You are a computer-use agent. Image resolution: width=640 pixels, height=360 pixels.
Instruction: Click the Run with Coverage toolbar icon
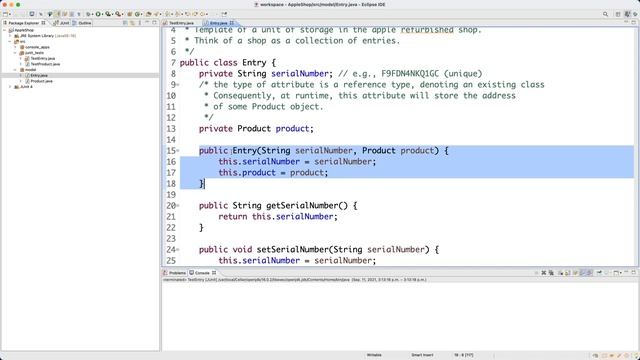[x=108, y=14]
